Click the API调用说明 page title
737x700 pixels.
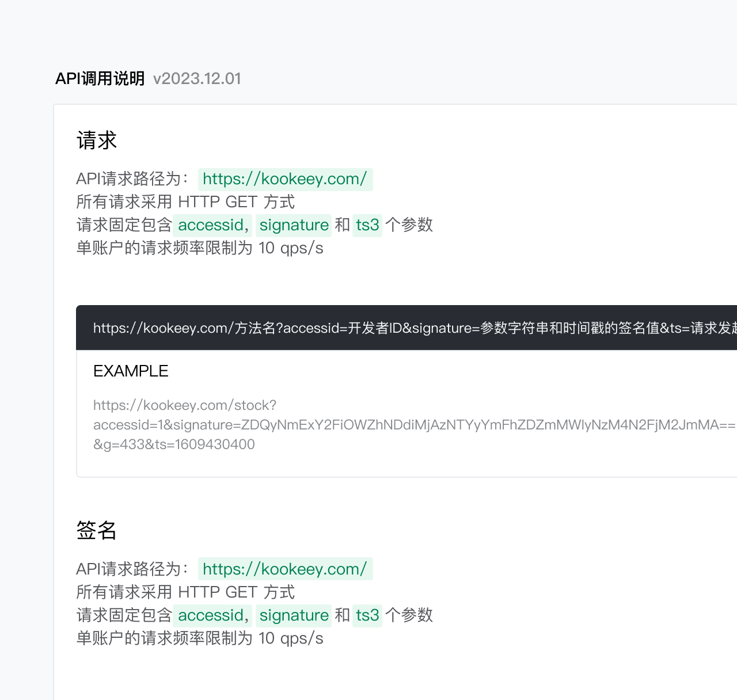click(x=100, y=79)
